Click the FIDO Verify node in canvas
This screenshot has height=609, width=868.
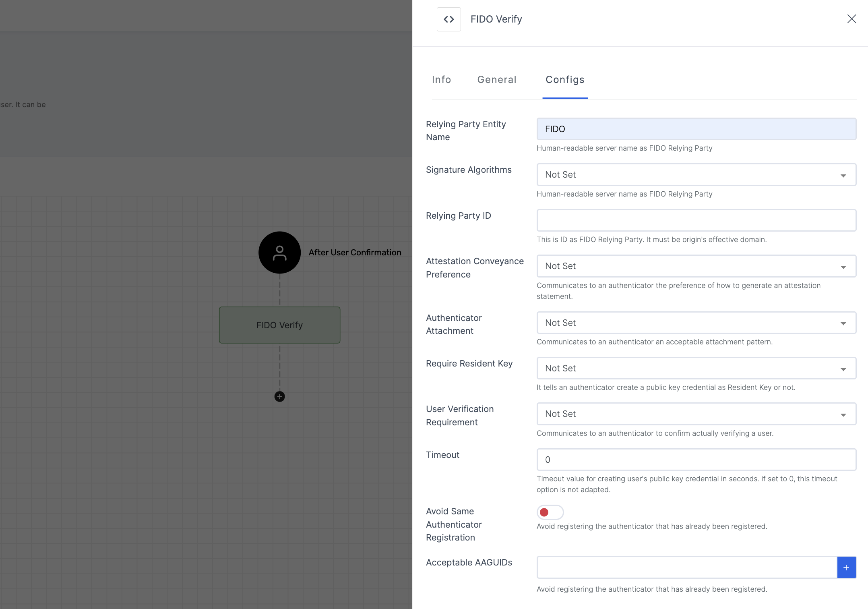tap(279, 325)
